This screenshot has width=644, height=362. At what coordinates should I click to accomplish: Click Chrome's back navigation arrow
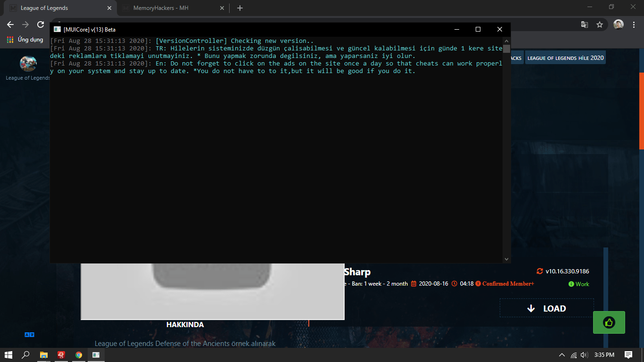(10, 25)
